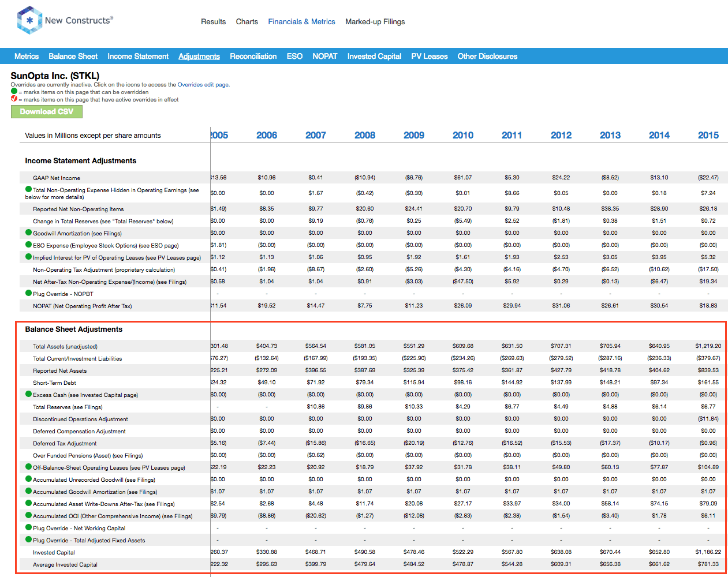The width and height of the screenshot is (728, 577).
Task: Click the 2007 year column header
Action: (x=316, y=135)
